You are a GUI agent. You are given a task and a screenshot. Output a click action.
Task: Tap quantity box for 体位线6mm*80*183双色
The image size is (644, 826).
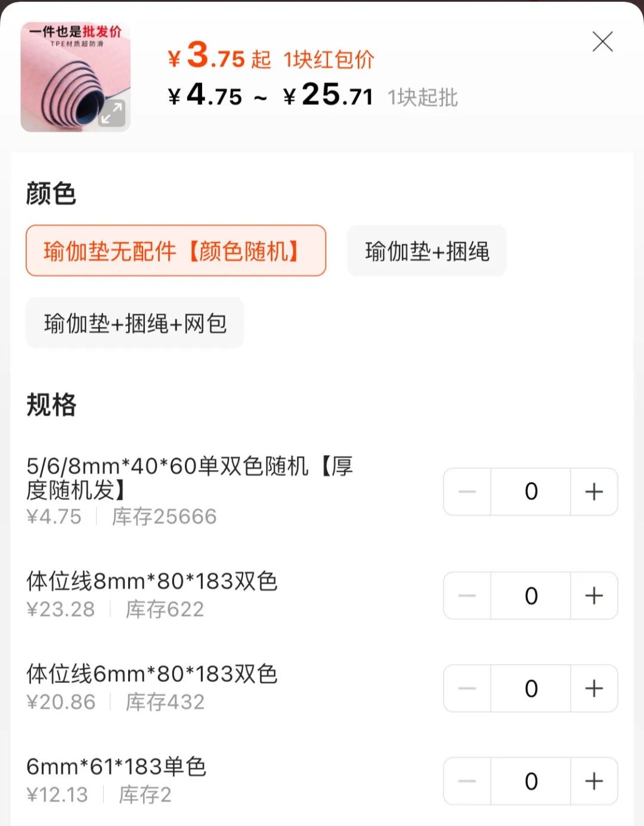(531, 689)
